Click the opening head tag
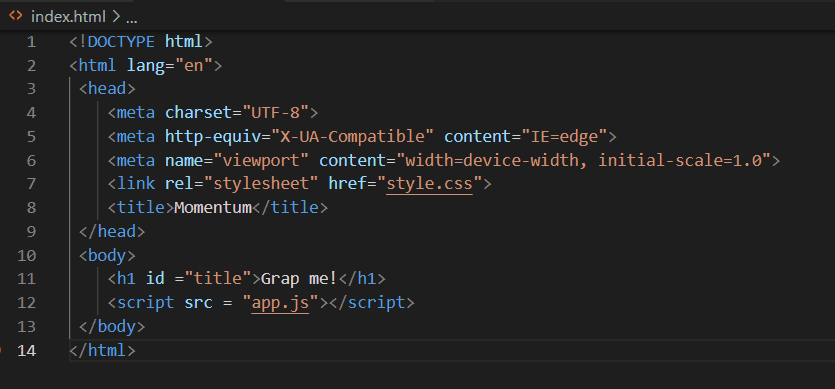This screenshot has height=389, width=835. click(x=107, y=88)
